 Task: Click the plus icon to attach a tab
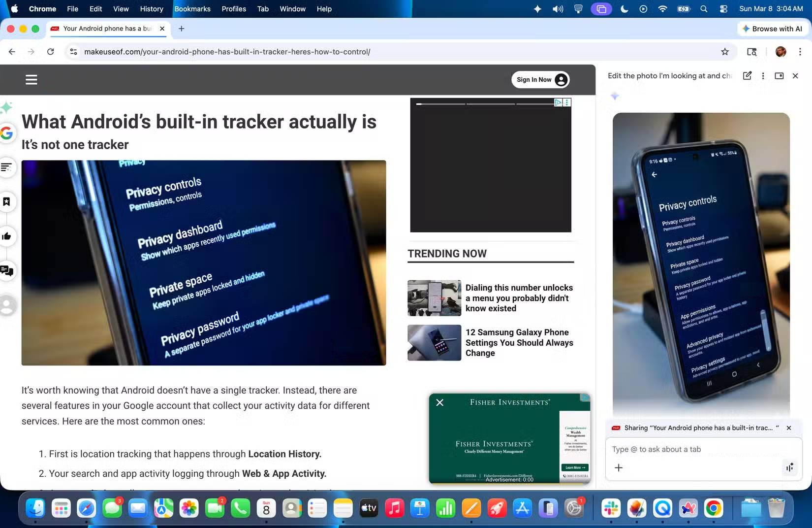[619, 467]
